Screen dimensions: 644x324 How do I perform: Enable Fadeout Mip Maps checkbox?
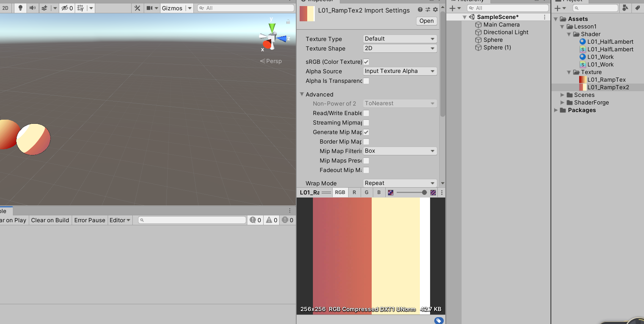click(366, 170)
